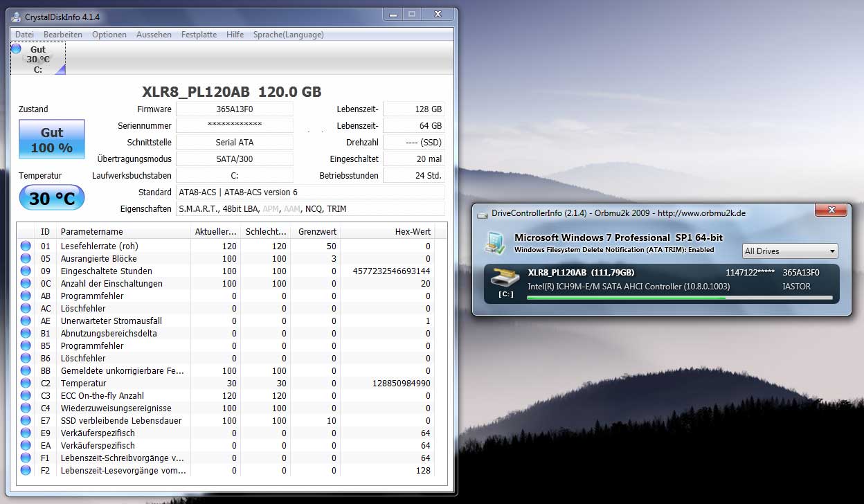Click the status orb for Gemeldete unkorrigierbare Fehler
Screen dimensions: 864x504
(x=26, y=370)
